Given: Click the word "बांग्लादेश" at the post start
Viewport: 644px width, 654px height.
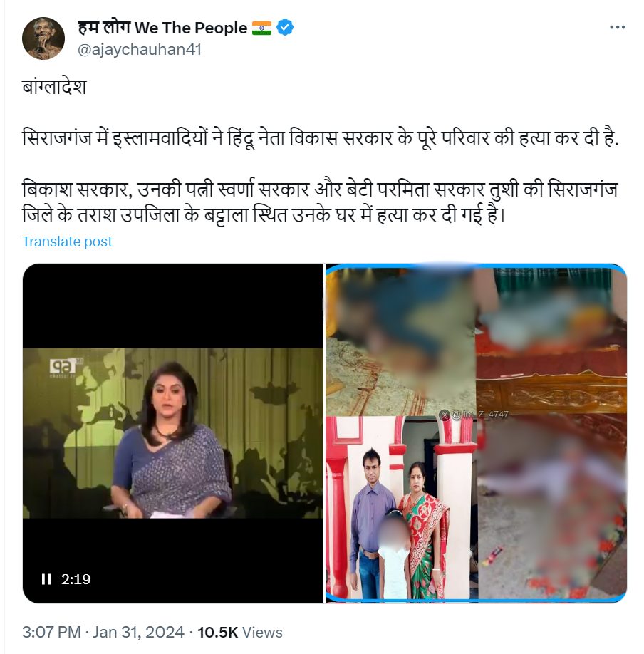Looking at the screenshot, I should (54, 87).
